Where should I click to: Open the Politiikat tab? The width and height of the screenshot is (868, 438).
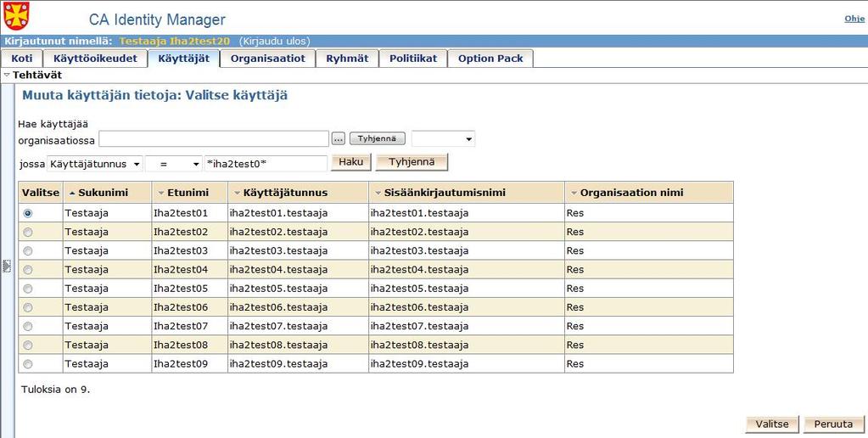click(x=413, y=59)
